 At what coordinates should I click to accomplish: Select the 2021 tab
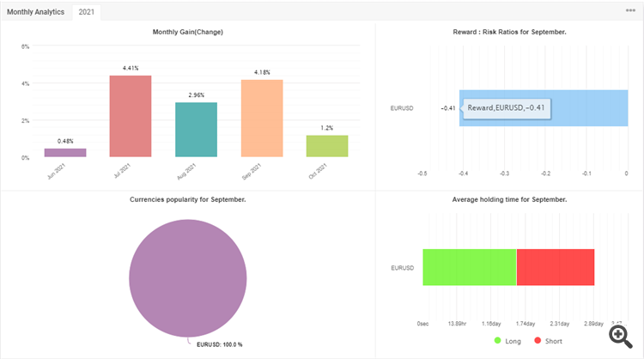[x=86, y=12]
